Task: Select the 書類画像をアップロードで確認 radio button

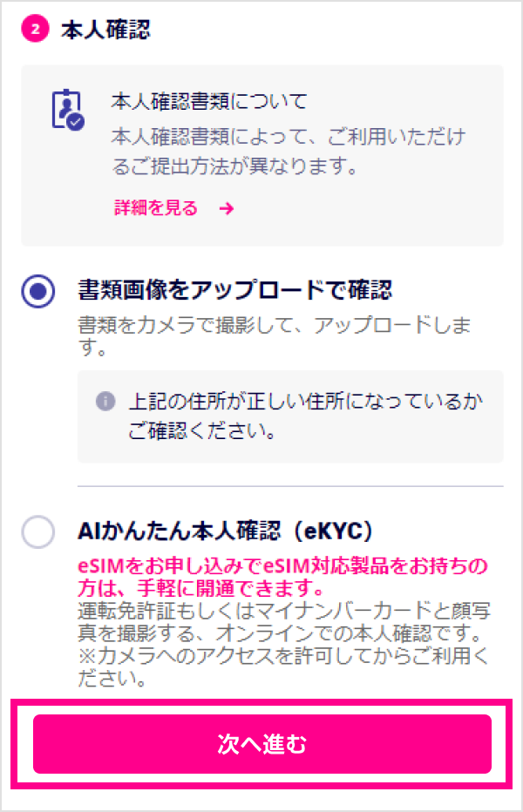Action: point(37,291)
